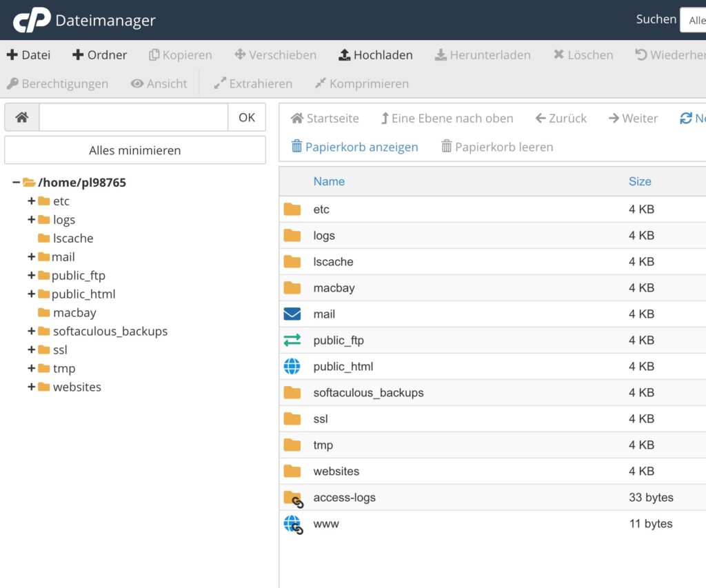This screenshot has height=588, width=706.
Task: Select macbay in the folder tree
Action: (74, 312)
